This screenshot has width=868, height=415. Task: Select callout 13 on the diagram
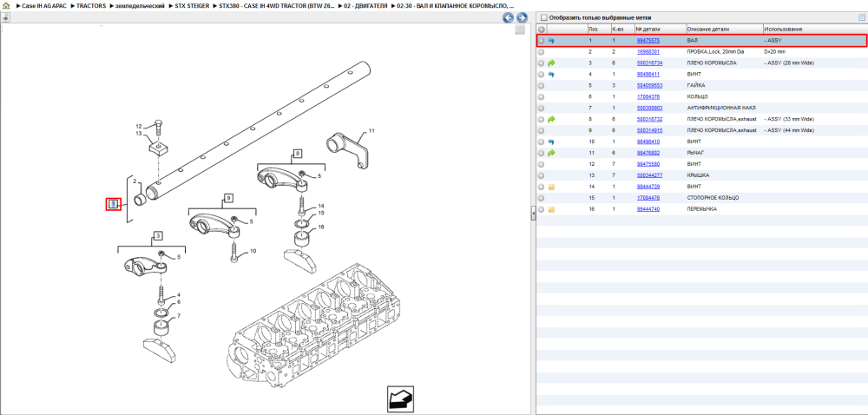click(x=139, y=134)
